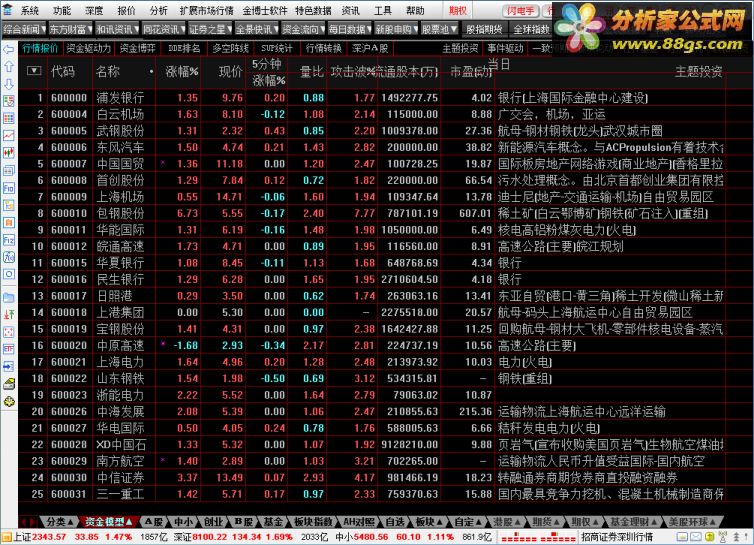This screenshot has height=545, width=754.
Task: Click the red 期权 menu item
Action: (458, 11)
